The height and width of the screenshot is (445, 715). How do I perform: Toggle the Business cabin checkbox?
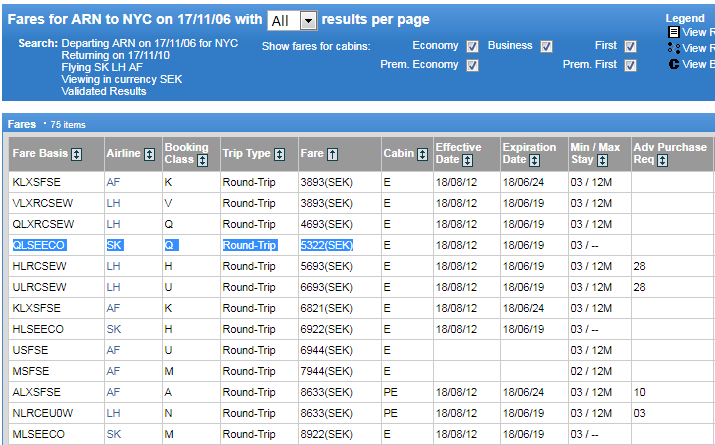[x=546, y=46]
